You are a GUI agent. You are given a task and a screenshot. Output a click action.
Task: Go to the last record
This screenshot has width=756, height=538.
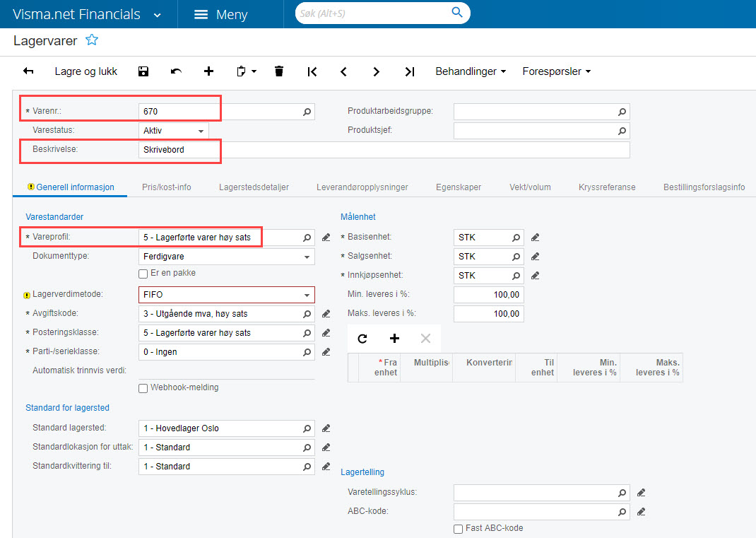[x=409, y=71]
